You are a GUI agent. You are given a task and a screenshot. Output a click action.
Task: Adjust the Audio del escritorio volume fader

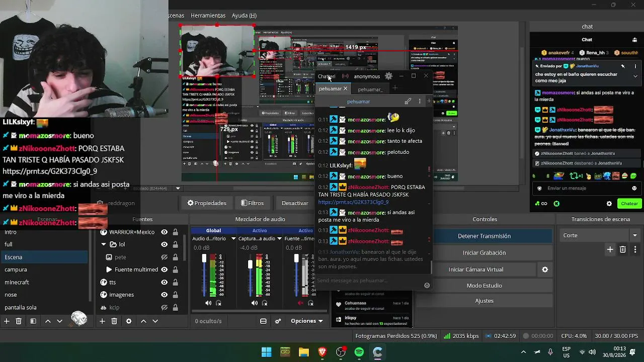tap(204, 258)
